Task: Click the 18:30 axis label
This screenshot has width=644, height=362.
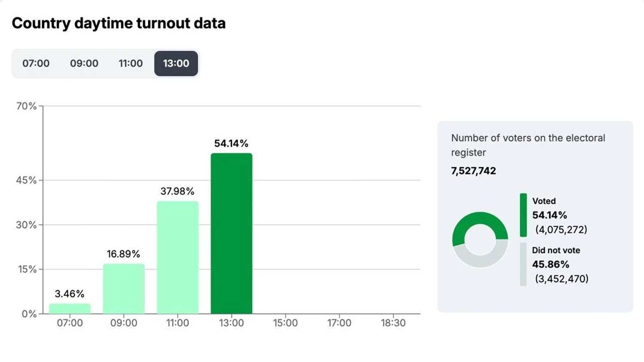Action: [x=393, y=323]
